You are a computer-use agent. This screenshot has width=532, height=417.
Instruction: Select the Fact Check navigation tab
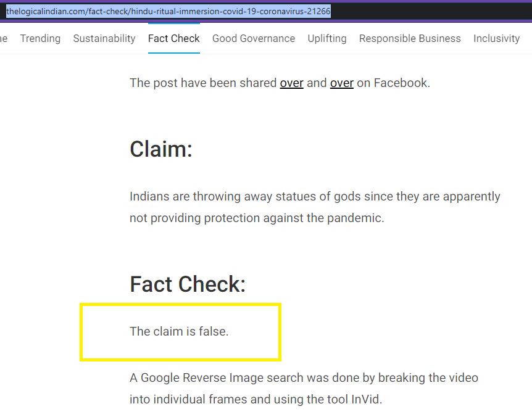point(173,38)
